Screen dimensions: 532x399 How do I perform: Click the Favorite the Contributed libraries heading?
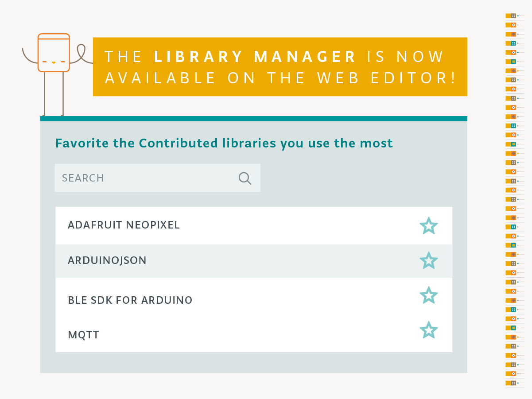point(224,143)
